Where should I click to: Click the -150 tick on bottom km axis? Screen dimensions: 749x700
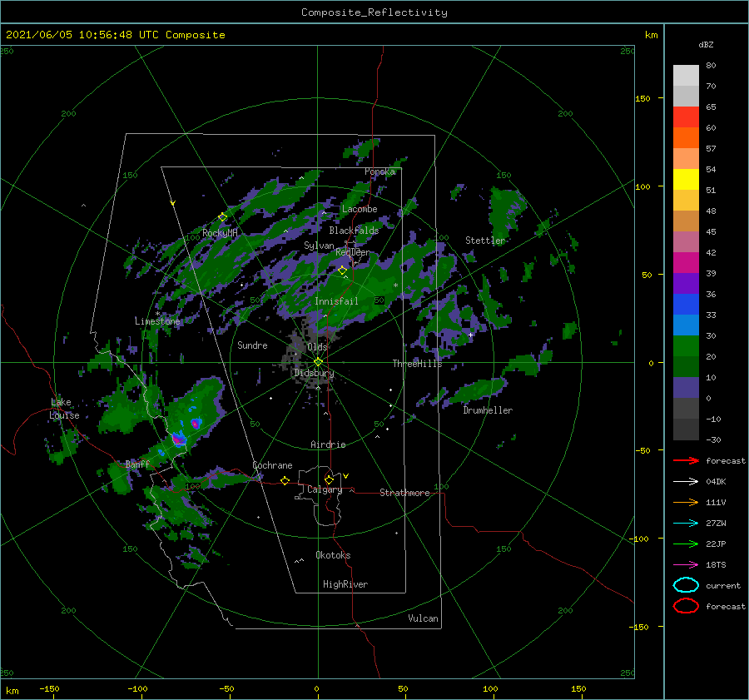pos(49,688)
